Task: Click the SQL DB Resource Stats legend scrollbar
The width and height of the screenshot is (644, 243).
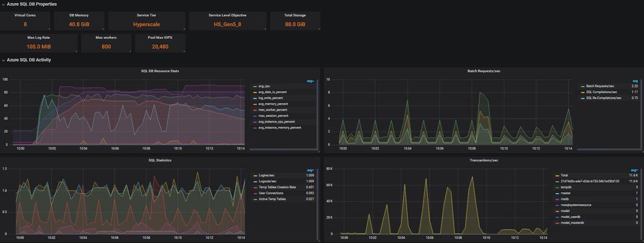Action: tap(318, 114)
